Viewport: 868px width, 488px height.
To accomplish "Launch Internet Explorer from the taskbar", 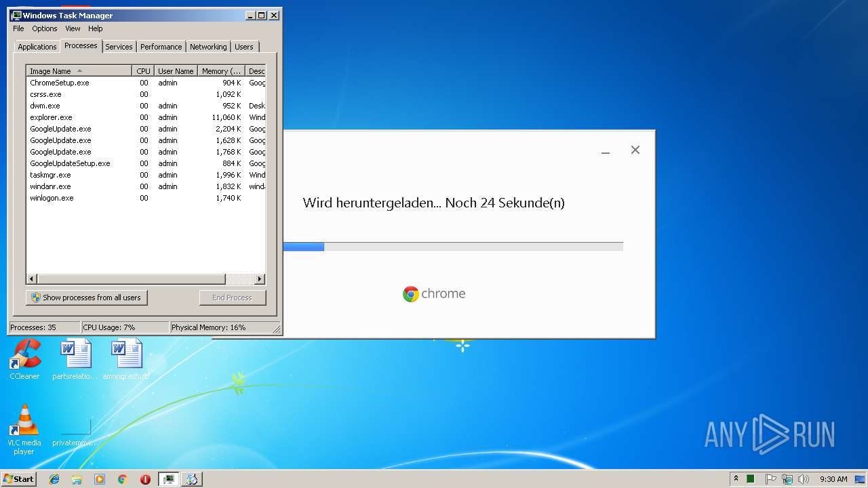I will click(54, 479).
